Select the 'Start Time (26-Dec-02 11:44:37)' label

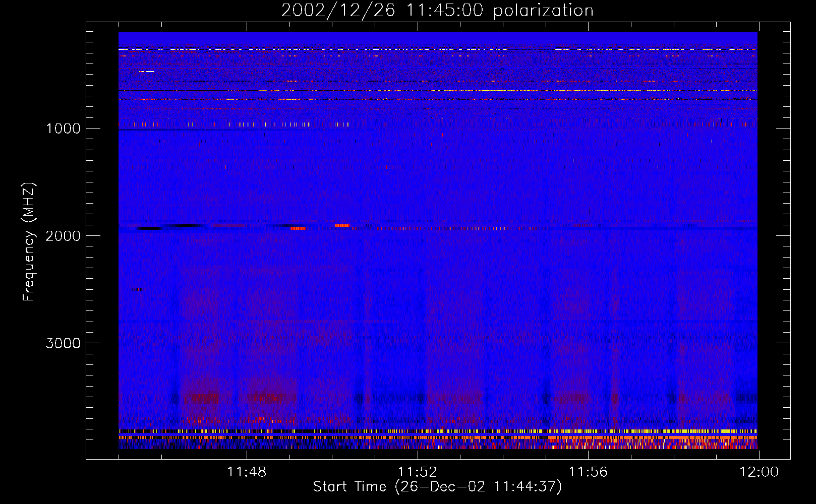click(437, 487)
